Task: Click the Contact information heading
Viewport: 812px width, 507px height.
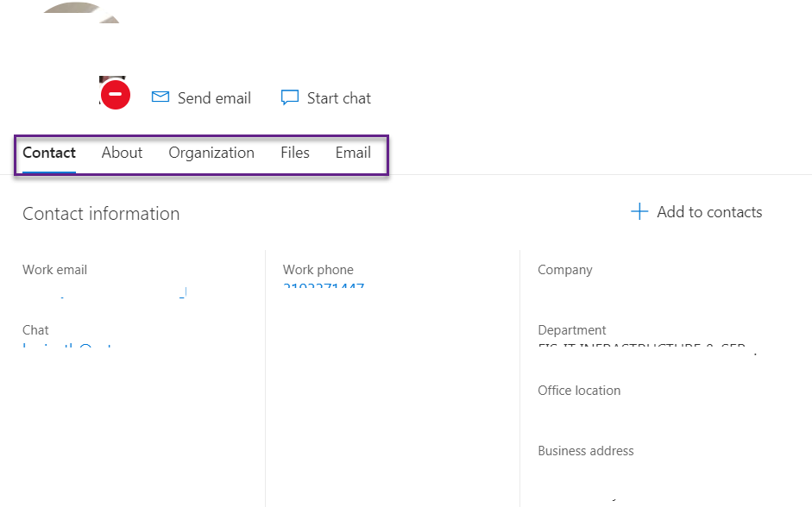Action: click(x=101, y=214)
